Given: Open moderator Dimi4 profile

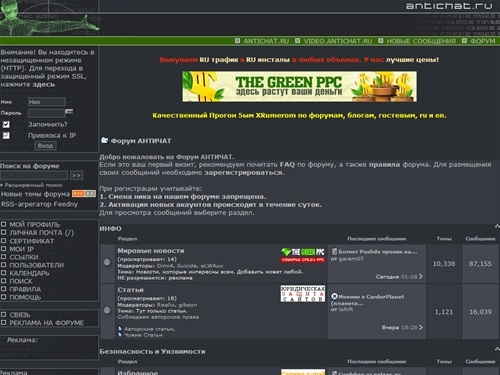Looking at the screenshot, I should click(x=165, y=266).
